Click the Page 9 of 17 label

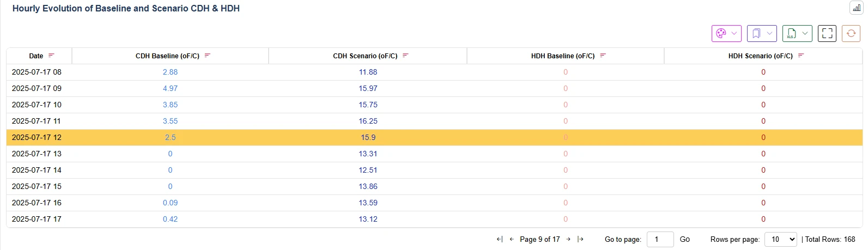[x=540, y=239]
